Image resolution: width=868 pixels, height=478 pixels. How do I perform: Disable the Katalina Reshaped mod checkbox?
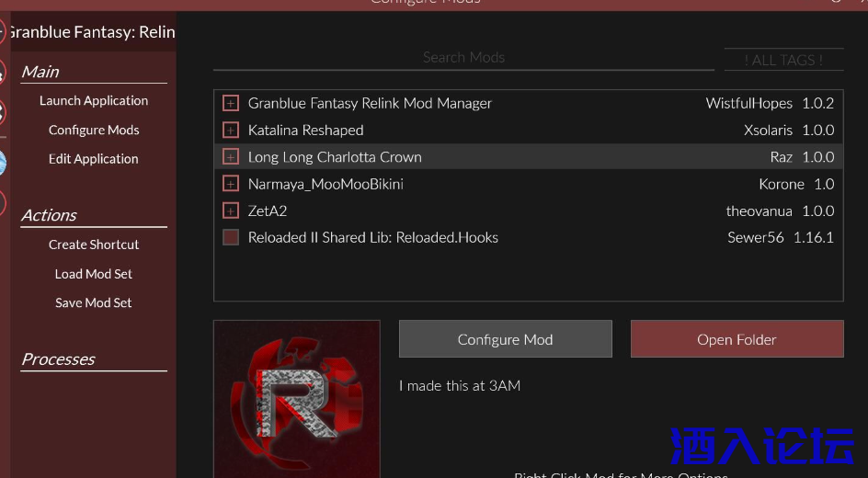(x=231, y=131)
